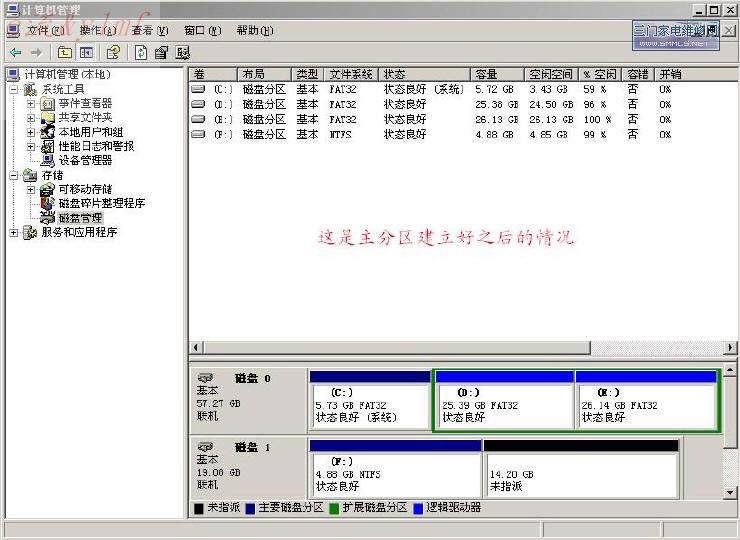The image size is (740, 540).
Task: Click the Back arrow toolbar icon
Action: coord(15,52)
